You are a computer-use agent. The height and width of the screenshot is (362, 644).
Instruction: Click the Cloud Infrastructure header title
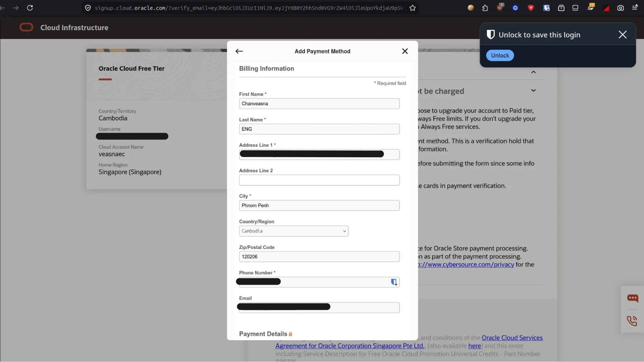tap(74, 28)
